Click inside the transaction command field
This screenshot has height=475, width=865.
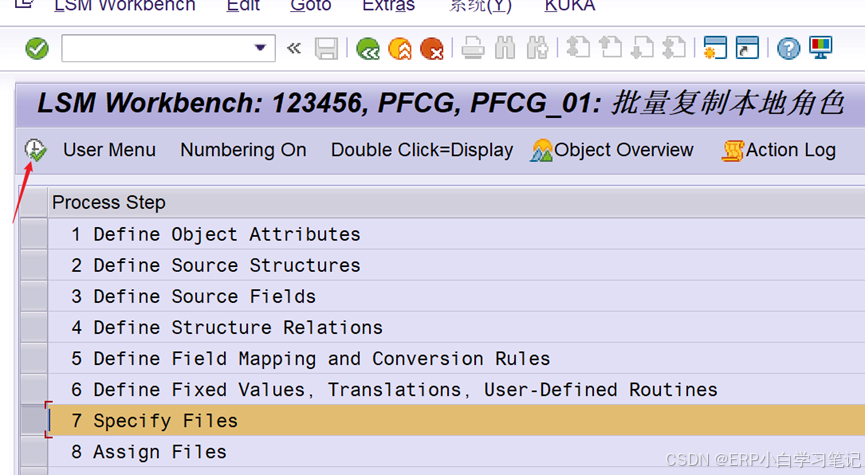click(x=157, y=48)
